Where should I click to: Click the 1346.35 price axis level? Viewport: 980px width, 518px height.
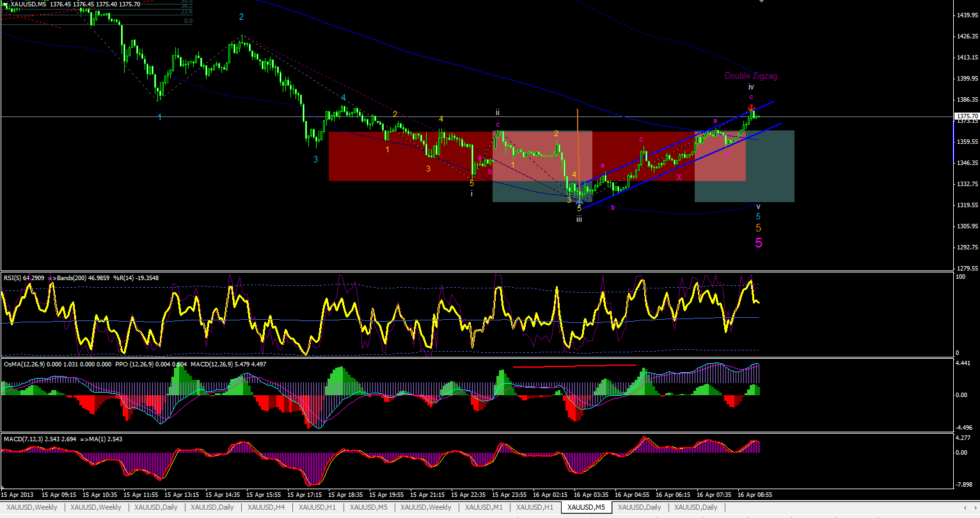(x=966, y=162)
